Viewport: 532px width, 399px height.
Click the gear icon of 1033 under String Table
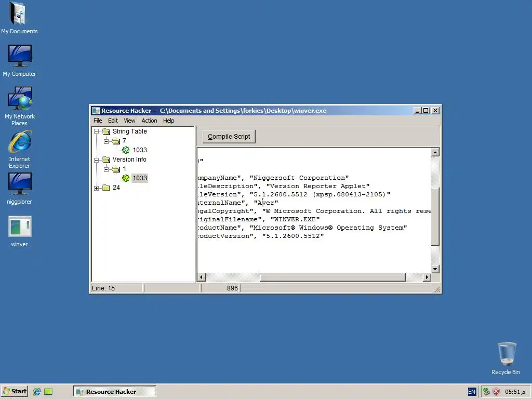pyautogui.click(x=126, y=150)
